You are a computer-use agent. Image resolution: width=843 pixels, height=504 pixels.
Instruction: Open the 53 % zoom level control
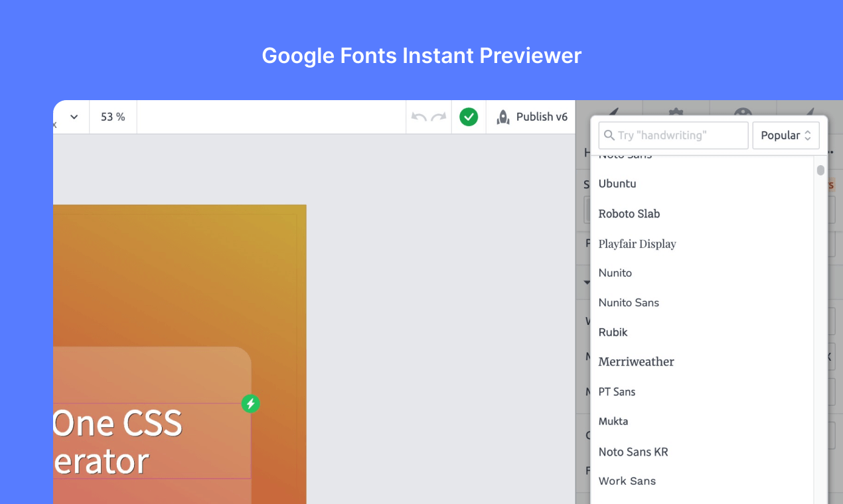click(113, 117)
